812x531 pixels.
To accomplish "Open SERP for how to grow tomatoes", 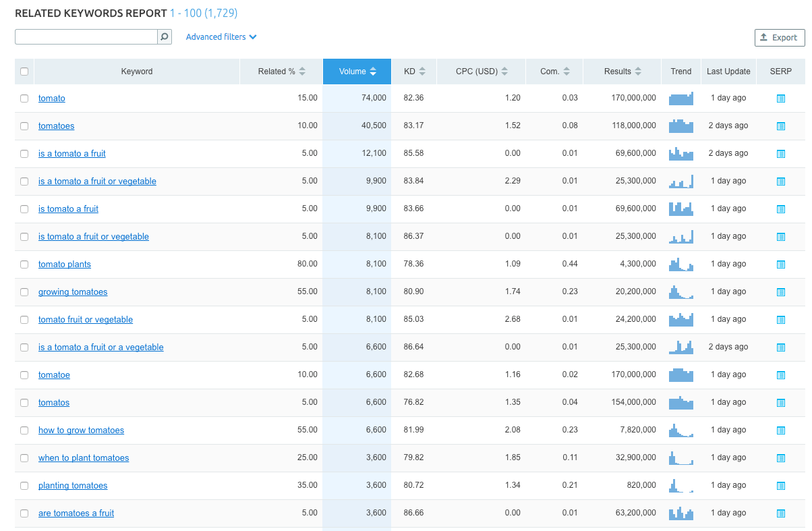I will click(x=781, y=430).
